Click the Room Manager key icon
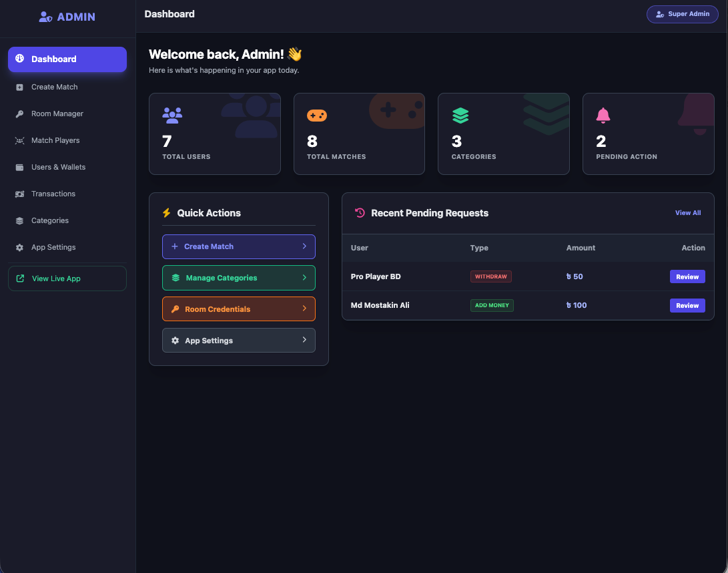 click(x=19, y=114)
